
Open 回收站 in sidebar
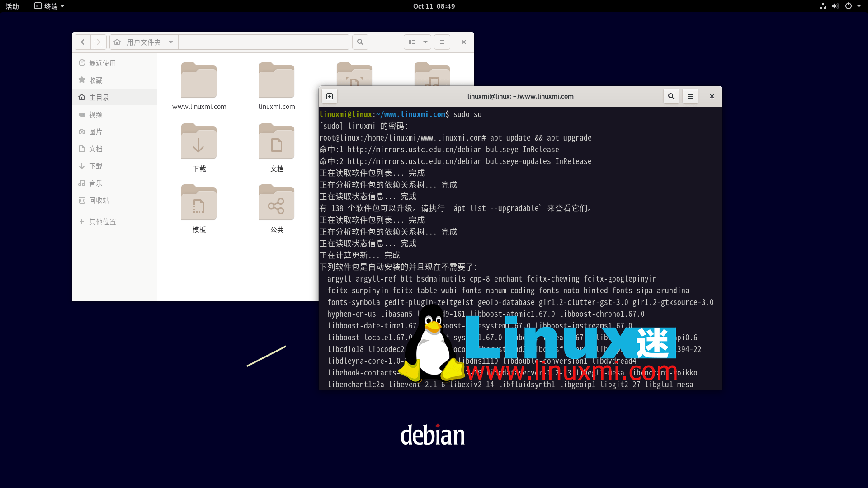tap(99, 200)
